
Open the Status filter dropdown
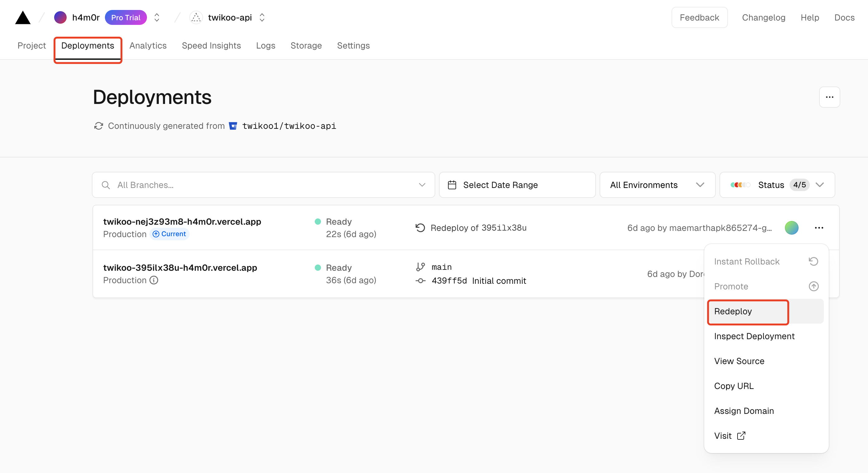[777, 185]
